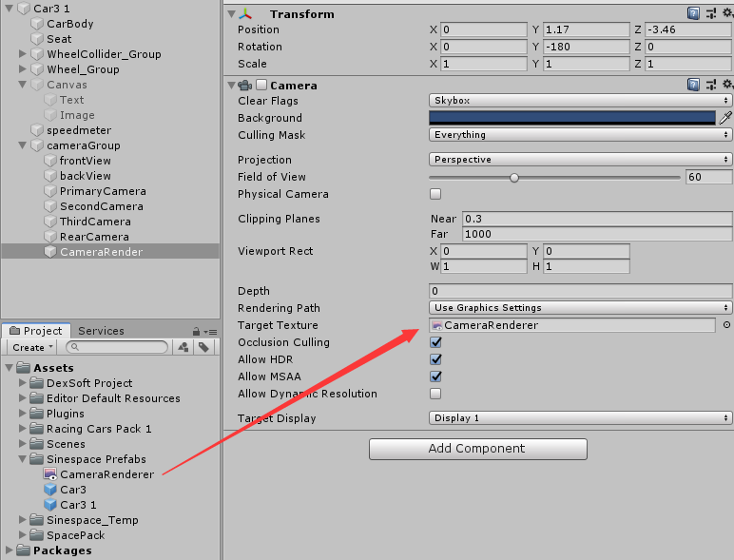The image size is (734, 560).
Task: Click the Clipping Planes Far field
Action: tap(597, 234)
